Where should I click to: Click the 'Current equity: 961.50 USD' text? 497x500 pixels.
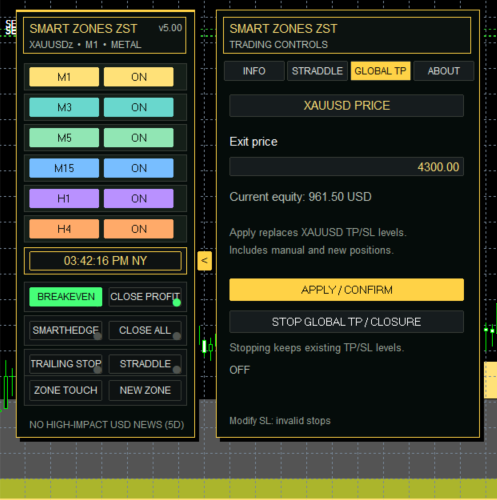click(x=300, y=197)
